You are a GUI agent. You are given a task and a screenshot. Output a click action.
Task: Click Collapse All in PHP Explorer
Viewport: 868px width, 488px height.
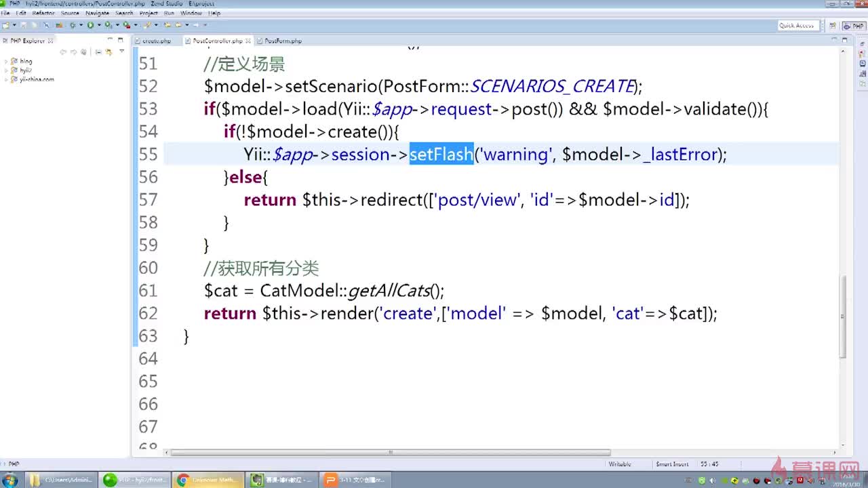coord(98,52)
